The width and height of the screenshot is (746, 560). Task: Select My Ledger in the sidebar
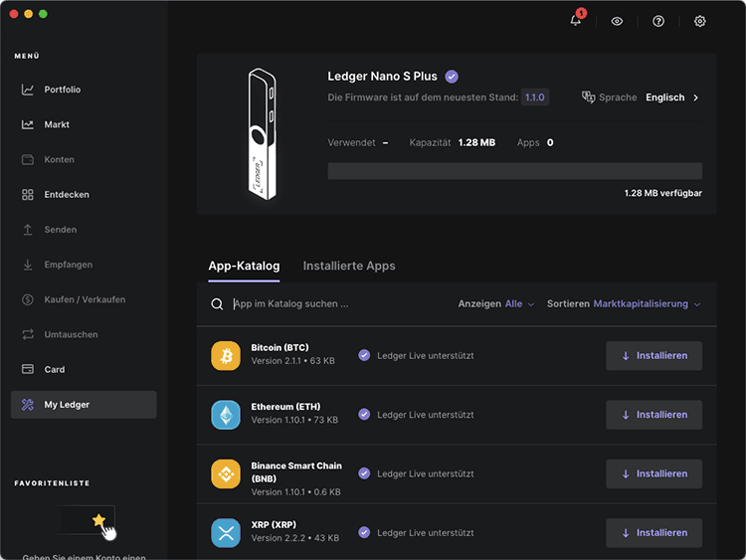click(84, 405)
